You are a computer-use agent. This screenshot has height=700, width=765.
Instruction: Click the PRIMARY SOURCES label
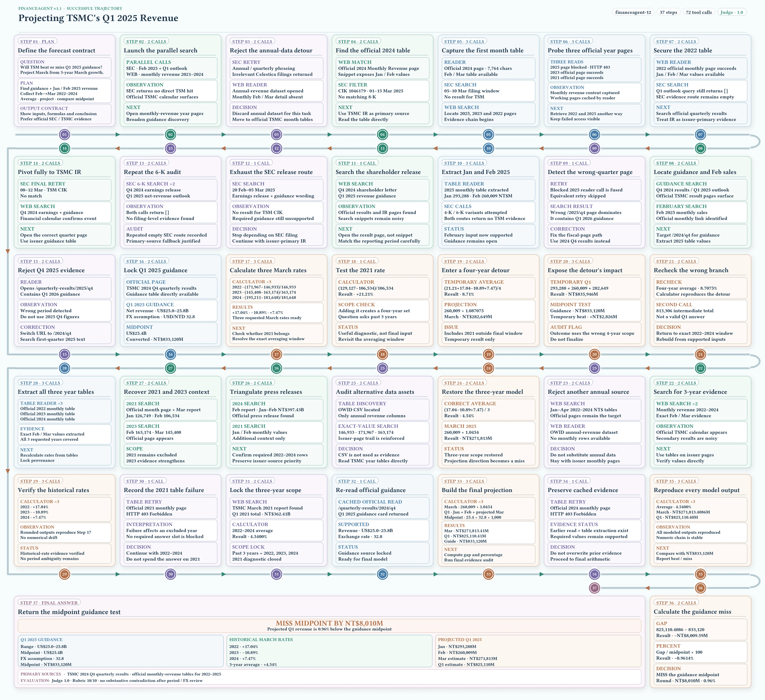point(40,674)
